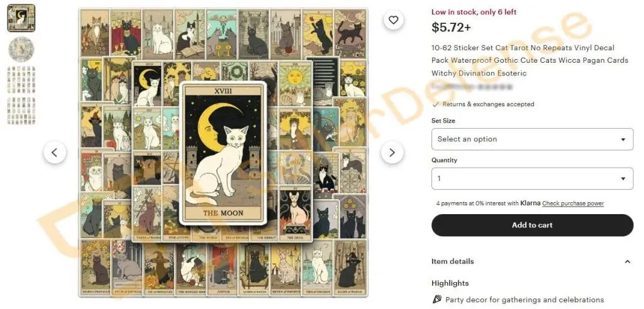Viewport: 644px width, 309px height.
Task: Open the Set Size dropdown
Action: click(532, 139)
